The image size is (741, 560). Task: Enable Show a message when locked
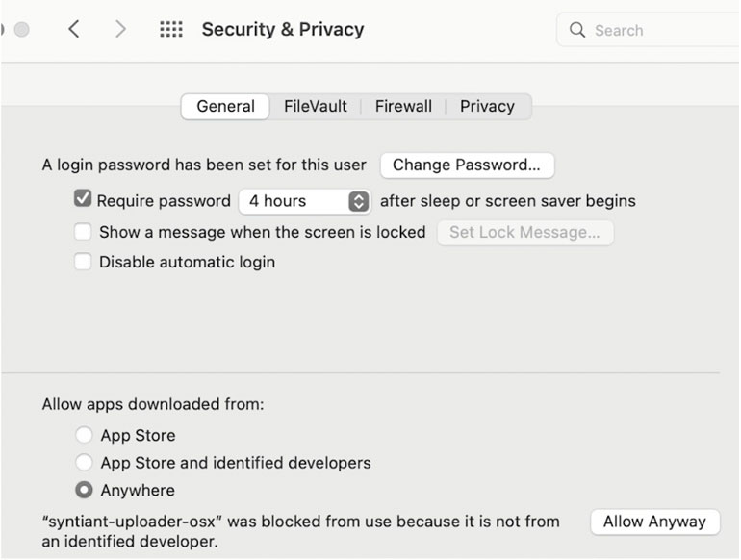coord(83,232)
